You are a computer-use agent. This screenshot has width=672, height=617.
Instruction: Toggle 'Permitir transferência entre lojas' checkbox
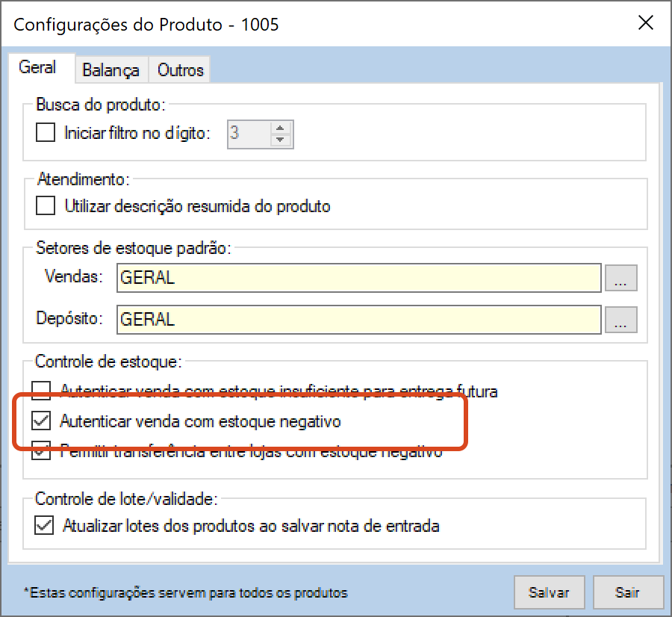click(x=43, y=452)
